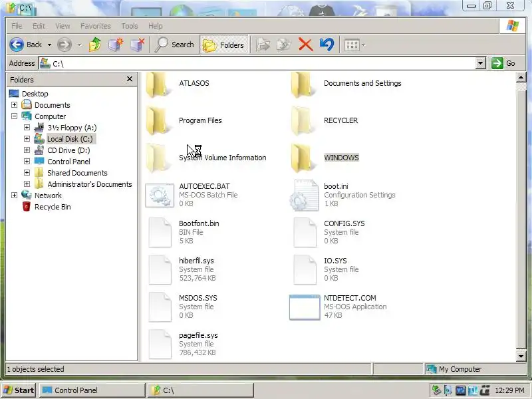Open the Help menu
532x399 pixels.
pyautogui.click(x=156, y=26)
